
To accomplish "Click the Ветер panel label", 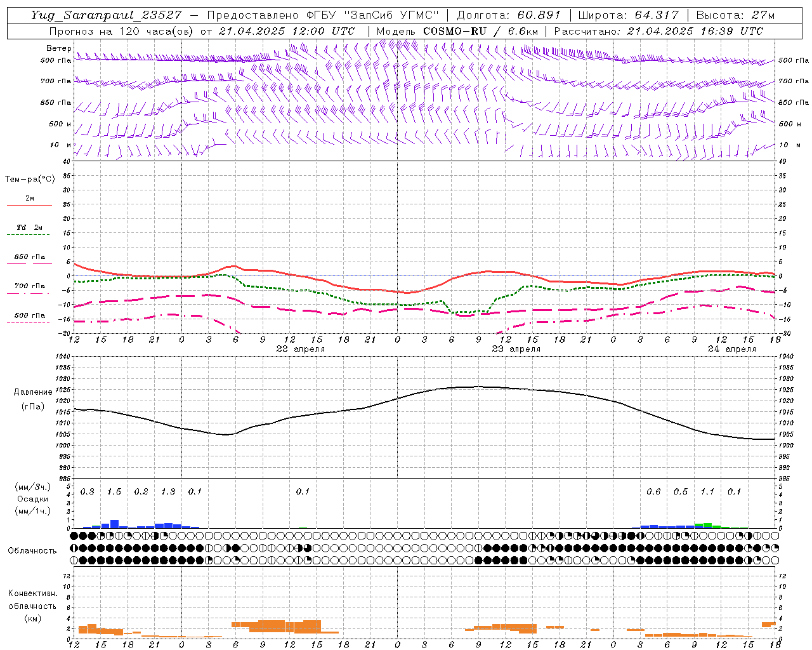I will point(58,48).
